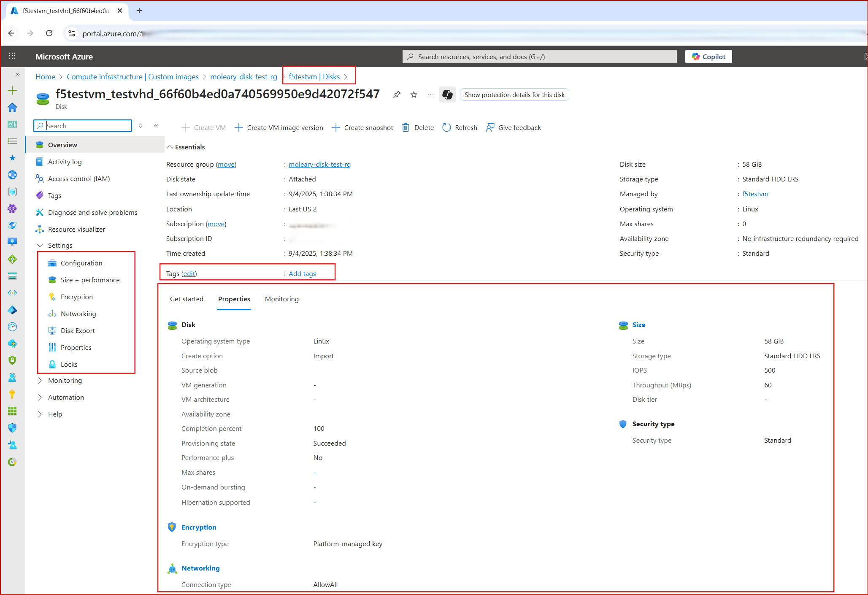Screen dimensions: 868x595
Task: Open Disk Export
Action: click(x=78, y=330)
